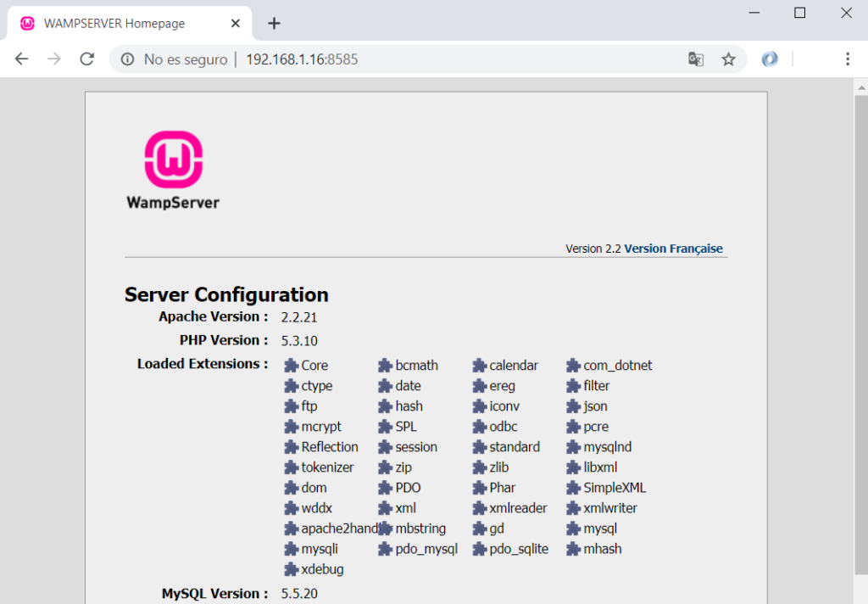Click the 'Reflection' extension name

(x=330, y=446)
